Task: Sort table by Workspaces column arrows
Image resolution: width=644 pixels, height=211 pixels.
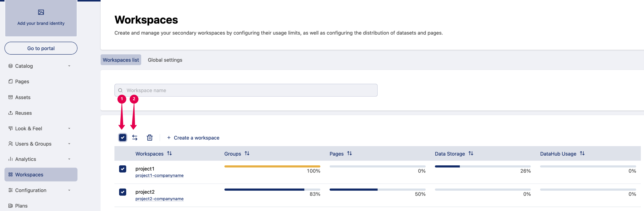Action: (169, 154)
